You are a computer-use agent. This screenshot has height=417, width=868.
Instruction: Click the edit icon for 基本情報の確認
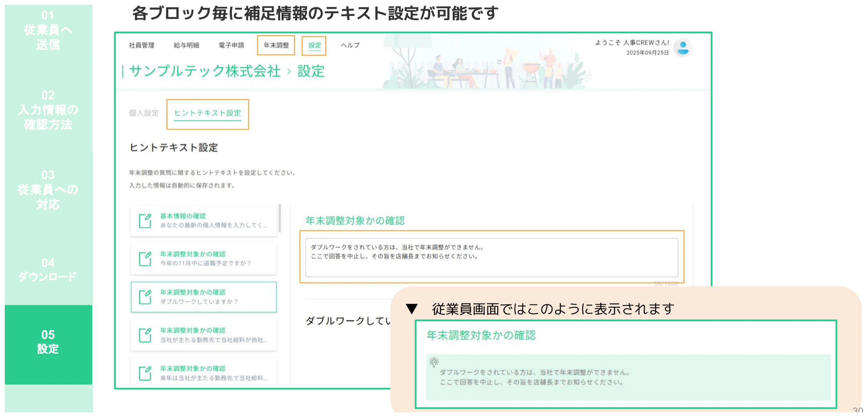pyautogui.click(x=145, y=221)
